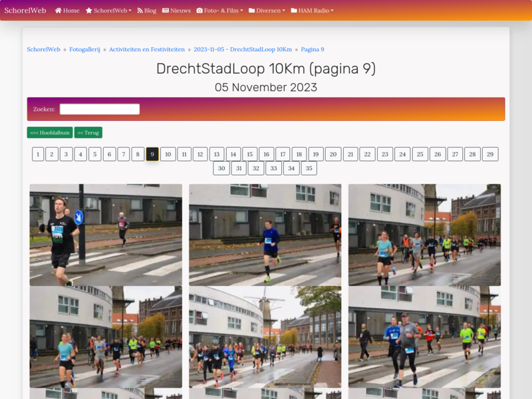The image size is (532, 399).
Task: Select the active page 9 button
Action: pyautogui.click(x=152, y=154)
